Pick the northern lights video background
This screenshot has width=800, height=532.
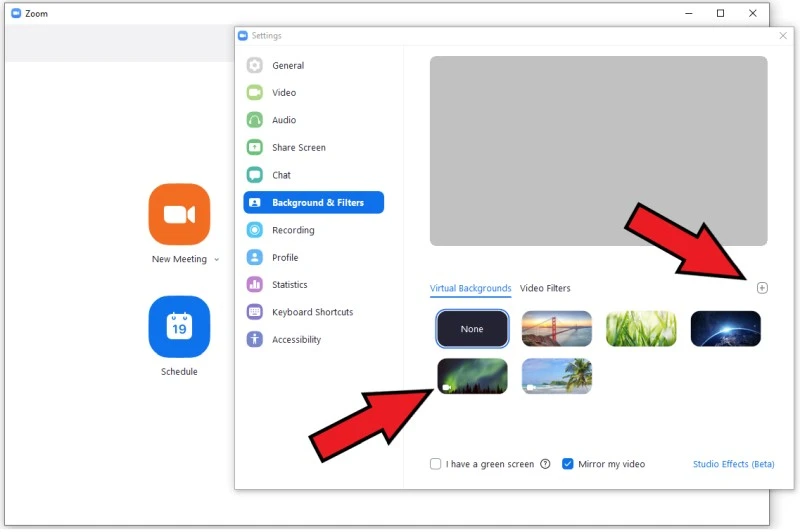[472, 376]
